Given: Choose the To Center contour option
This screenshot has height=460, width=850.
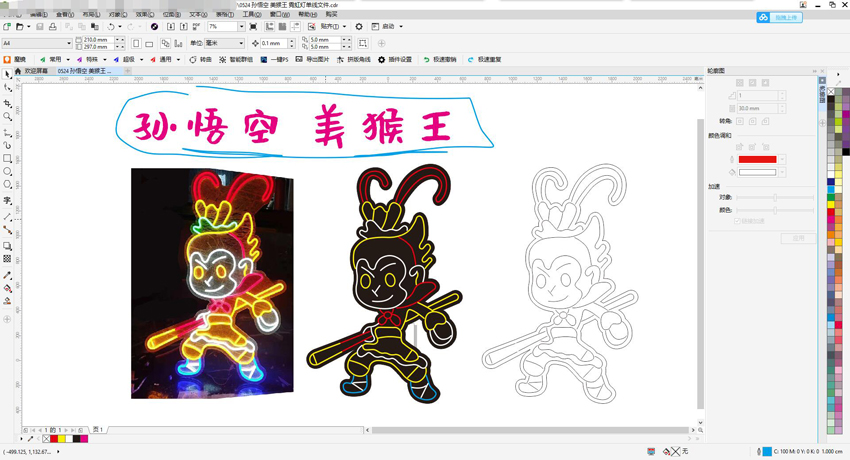Looking at the screenshot, I should (739, 83).
